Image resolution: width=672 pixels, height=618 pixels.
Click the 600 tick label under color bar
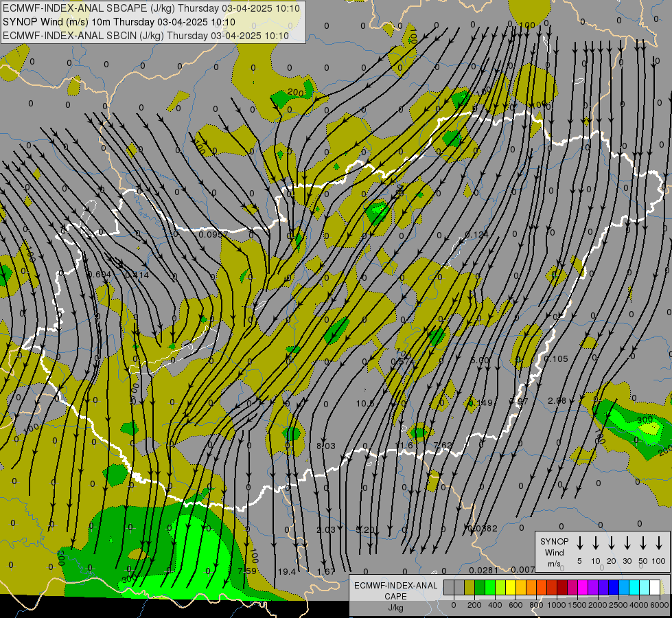515,605
